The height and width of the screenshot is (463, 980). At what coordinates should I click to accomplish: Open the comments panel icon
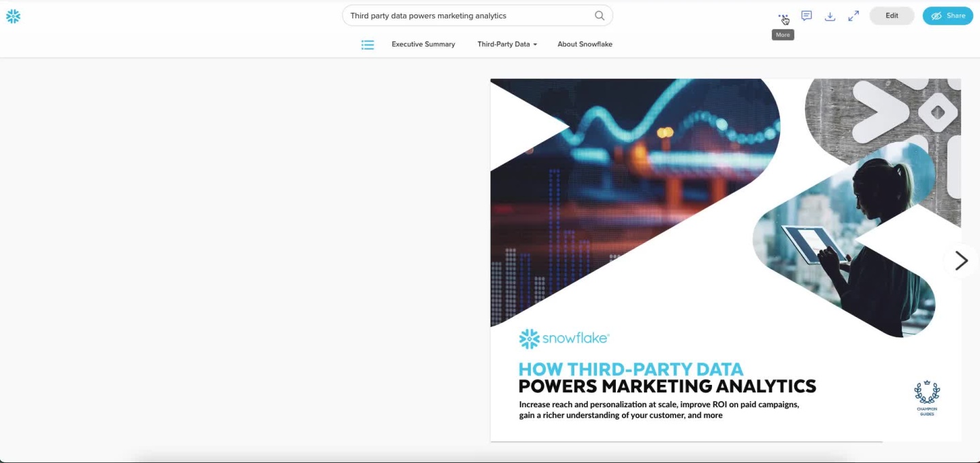(x=806, y=16)
